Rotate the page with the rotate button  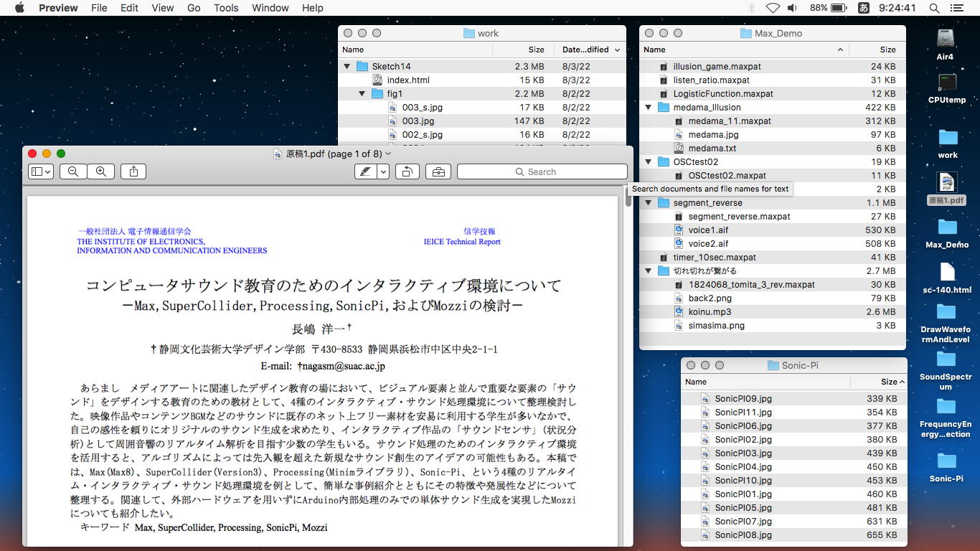click(407, 171)
